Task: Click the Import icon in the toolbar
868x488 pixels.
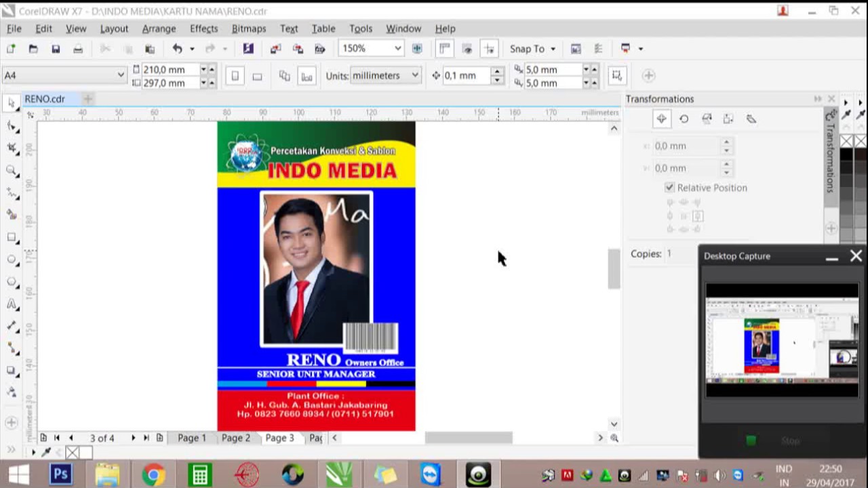Action: (x=275, y=49)
